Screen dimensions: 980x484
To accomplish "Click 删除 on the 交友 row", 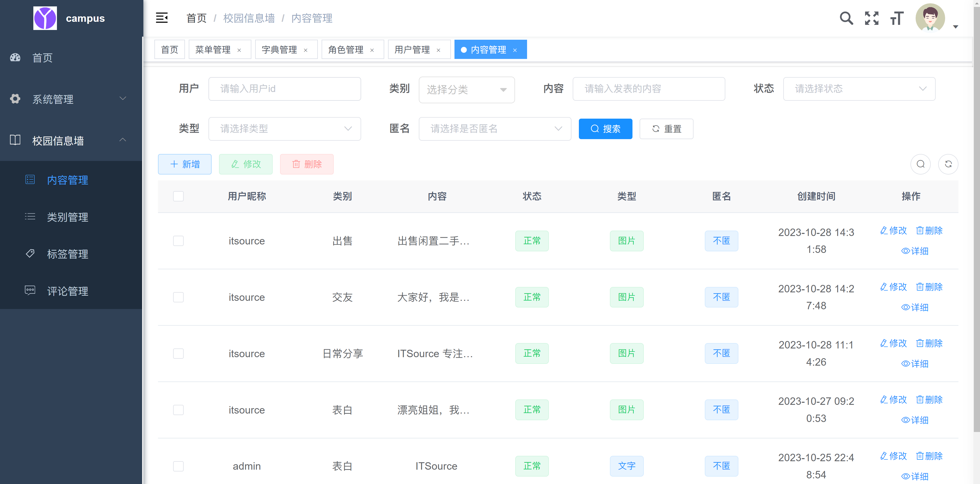I will [x=929, y=287].
